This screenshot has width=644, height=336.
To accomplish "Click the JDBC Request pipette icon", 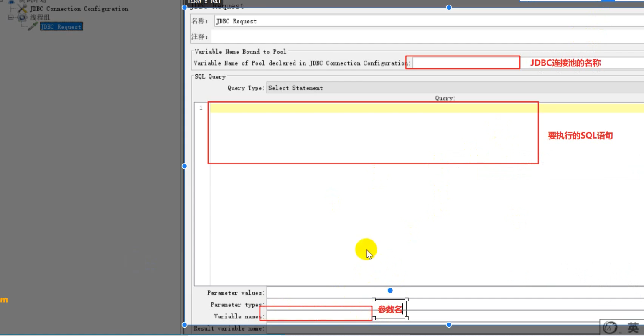I will click(33, 27).
